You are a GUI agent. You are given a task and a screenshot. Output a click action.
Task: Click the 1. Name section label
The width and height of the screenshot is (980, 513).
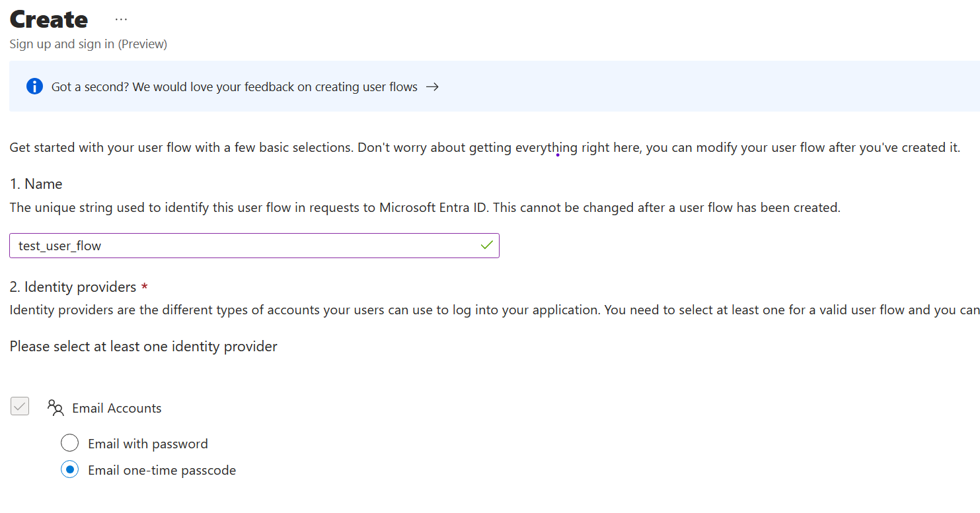pyautogui.click(x=36, y=184)
